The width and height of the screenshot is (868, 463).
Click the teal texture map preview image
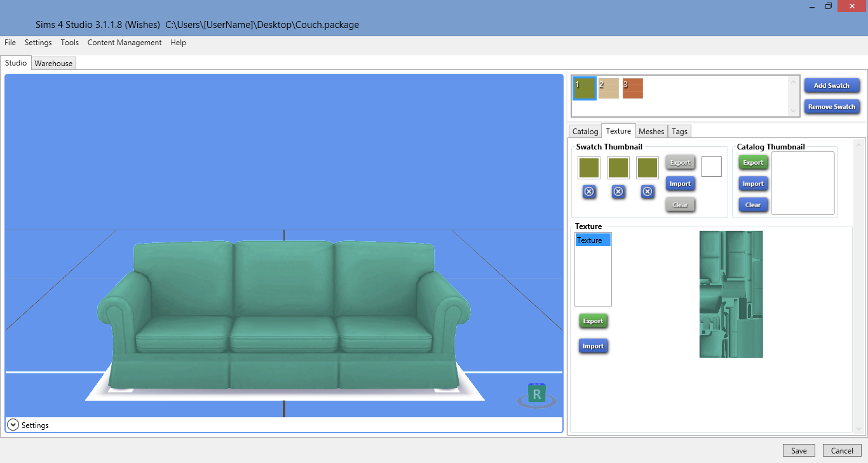(x=731, y=294)
